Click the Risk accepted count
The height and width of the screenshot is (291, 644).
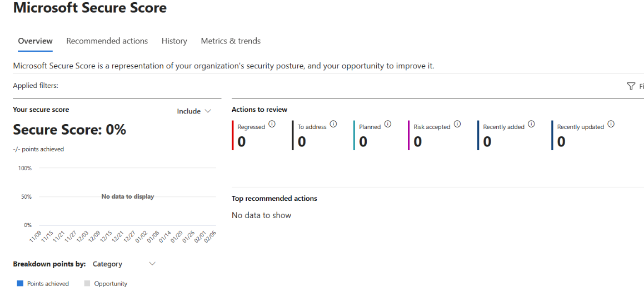click(x=417, y=142)
